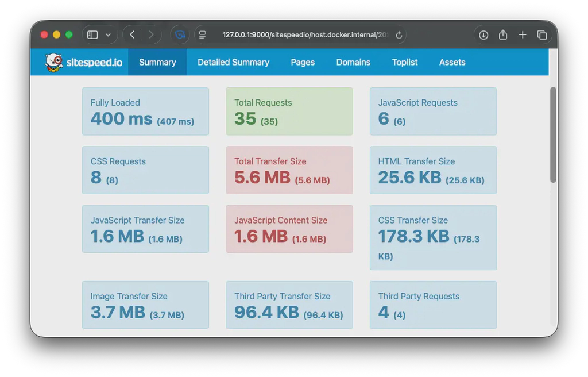This screenshot has height=377, width=588.
Task: Open the Share menu icon
Action: tap(502, 34)
